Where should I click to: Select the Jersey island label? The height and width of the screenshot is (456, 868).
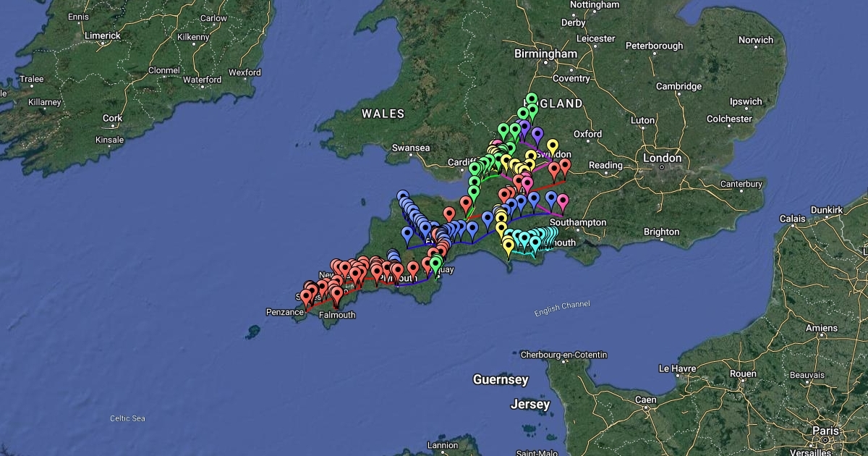[x=529, y=404]
